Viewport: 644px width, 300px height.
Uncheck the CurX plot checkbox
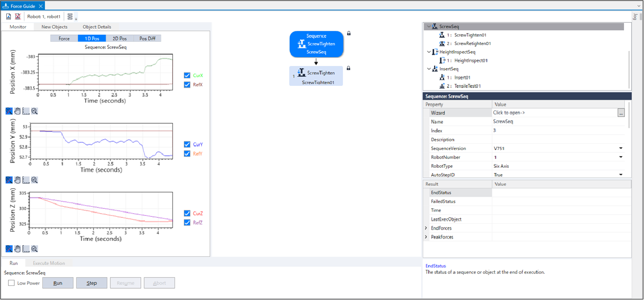pyautogui.click(x=187, y=75)
